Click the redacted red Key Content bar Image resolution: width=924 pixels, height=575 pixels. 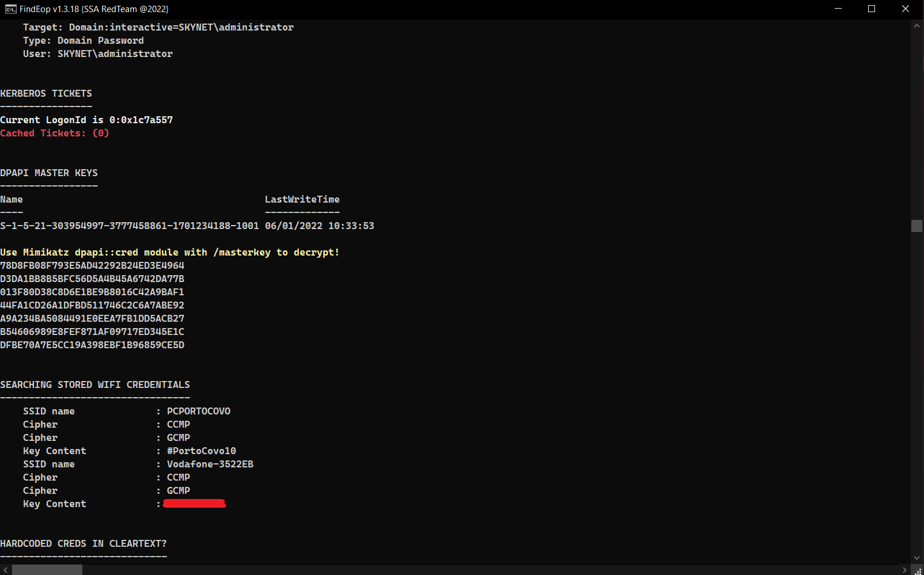tap(194, 503)
